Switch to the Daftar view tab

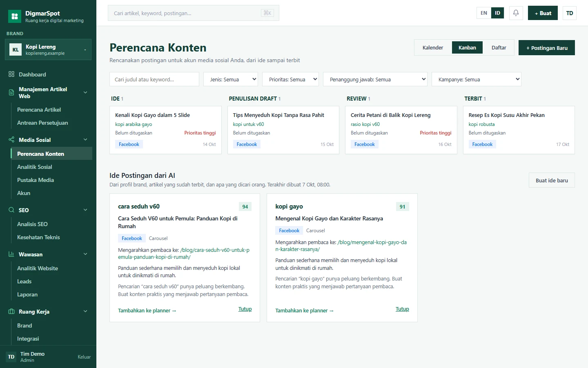499,47
